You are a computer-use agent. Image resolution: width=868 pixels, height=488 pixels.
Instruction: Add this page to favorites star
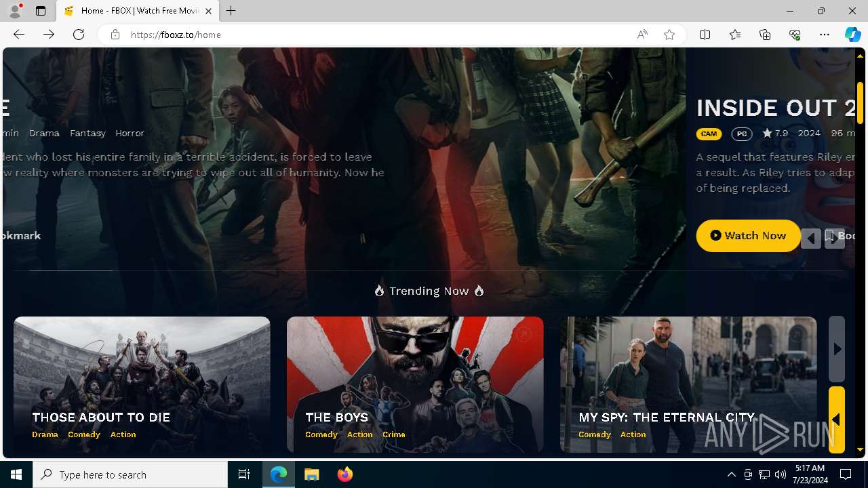pyautogui.click(x=669, y=35)
